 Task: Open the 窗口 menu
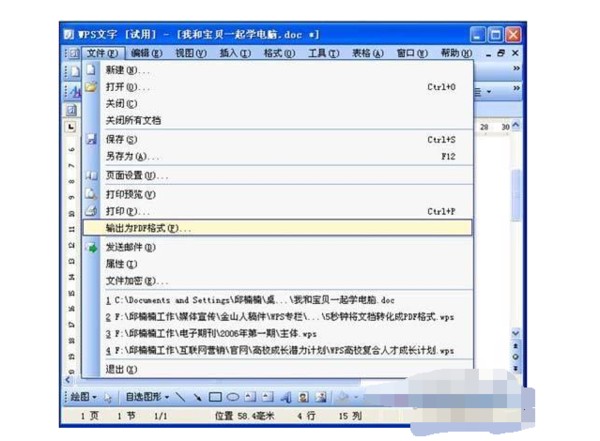412,53
